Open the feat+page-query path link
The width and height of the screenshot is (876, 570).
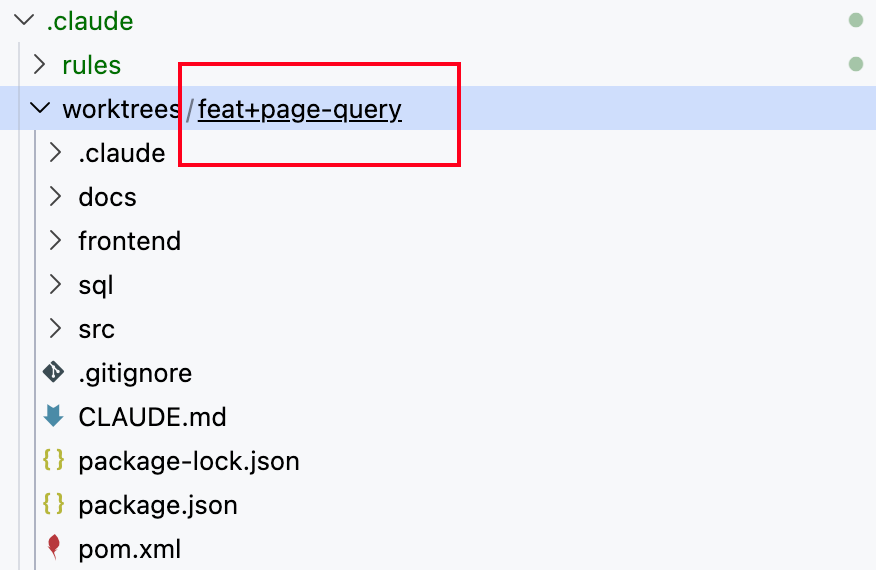(x=299, y=109)
